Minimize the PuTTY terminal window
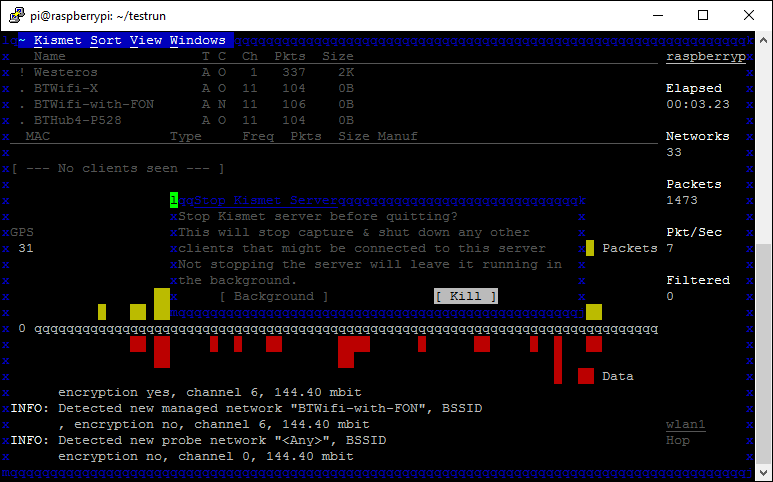This screenshot has width=773, height=482. click(657, 15)
